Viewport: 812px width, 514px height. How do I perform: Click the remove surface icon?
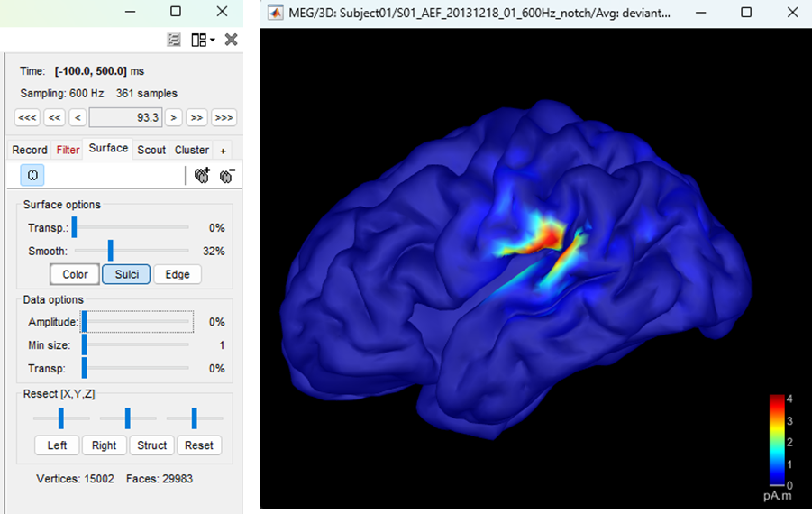point(226,176)
